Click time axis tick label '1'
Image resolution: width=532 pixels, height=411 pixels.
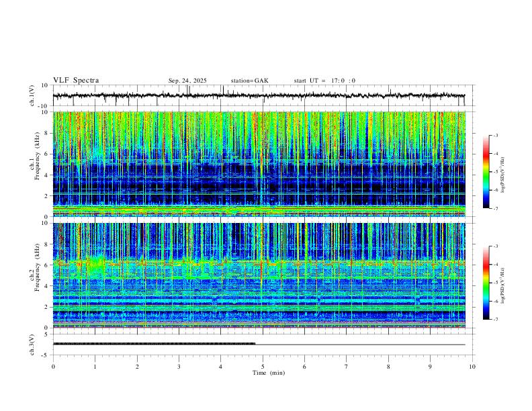(95, 367)
